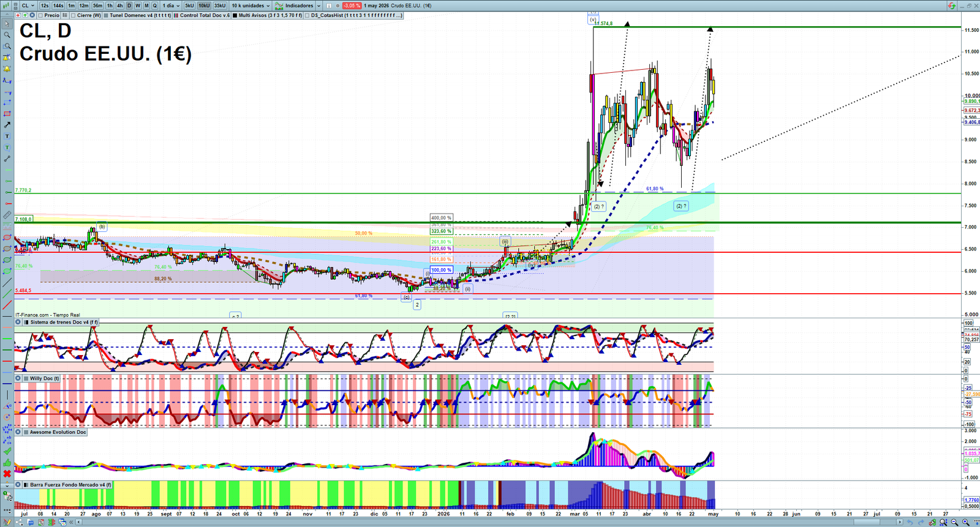
Task: Select the 12s timeframe
Action: coord(45,6)
